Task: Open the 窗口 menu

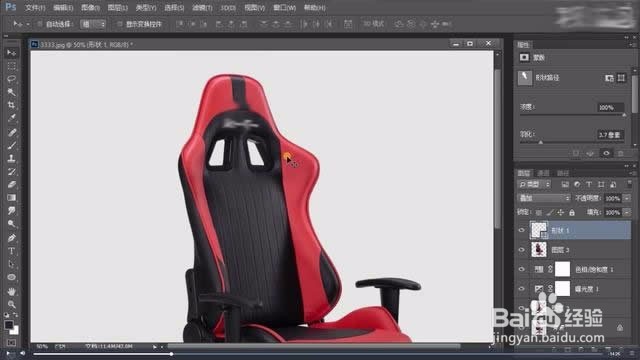Action: 284,8
